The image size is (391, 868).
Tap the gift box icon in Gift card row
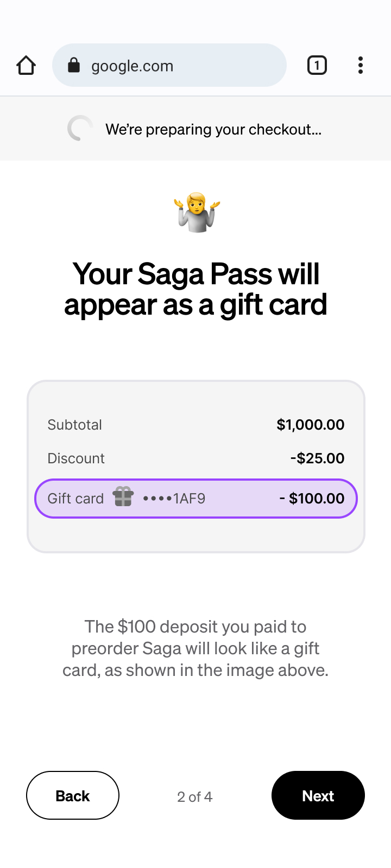[123, 496]
